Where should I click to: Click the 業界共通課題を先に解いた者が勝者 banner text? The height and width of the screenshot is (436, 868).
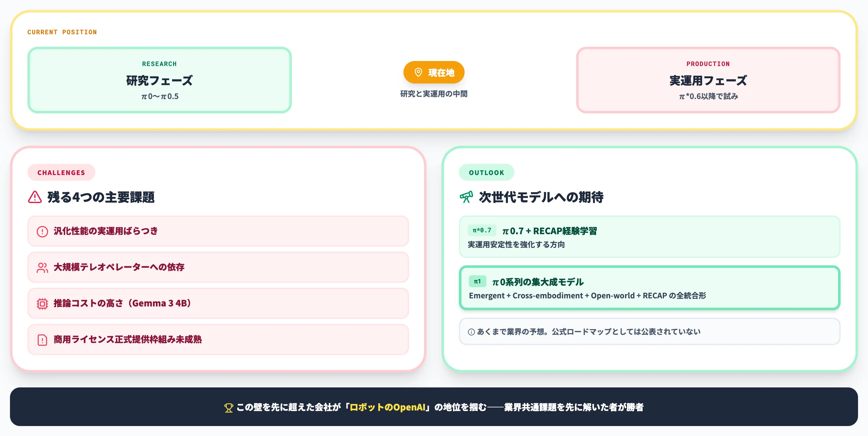[x=574, y=407]
